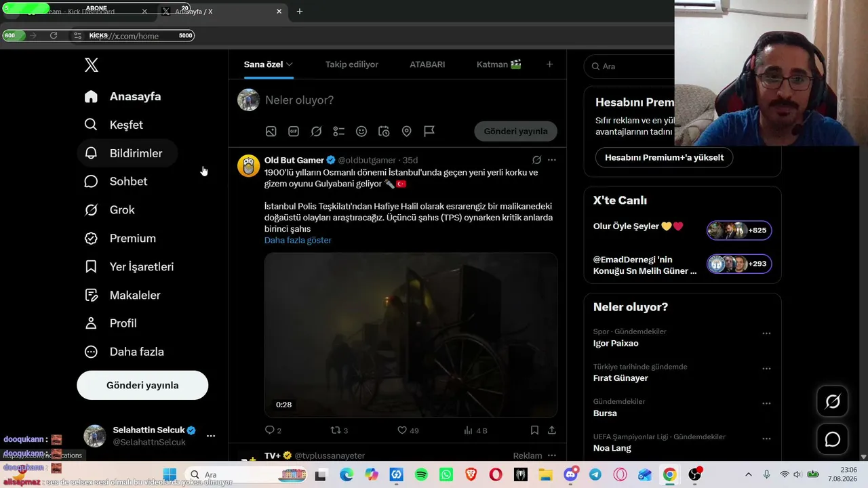Image resolution: width=868 pixels, height=488 pixels.
Task: Open Grok from the sidebar
Action: click(x=109, y=210)
